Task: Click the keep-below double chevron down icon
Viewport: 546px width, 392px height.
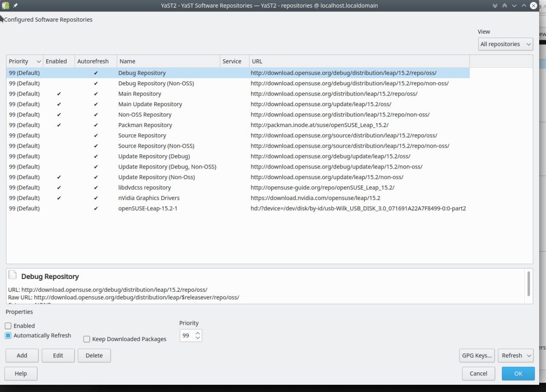Action: [x=495, y=6]
